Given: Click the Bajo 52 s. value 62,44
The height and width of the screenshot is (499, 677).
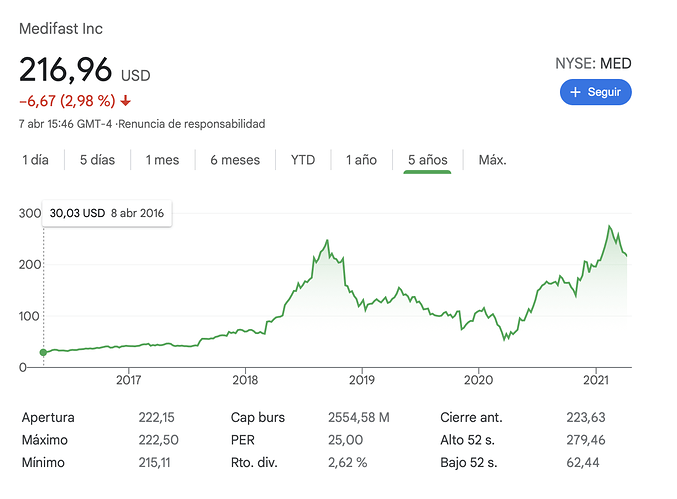Looking at the screenshot, I should pos(583,462).
